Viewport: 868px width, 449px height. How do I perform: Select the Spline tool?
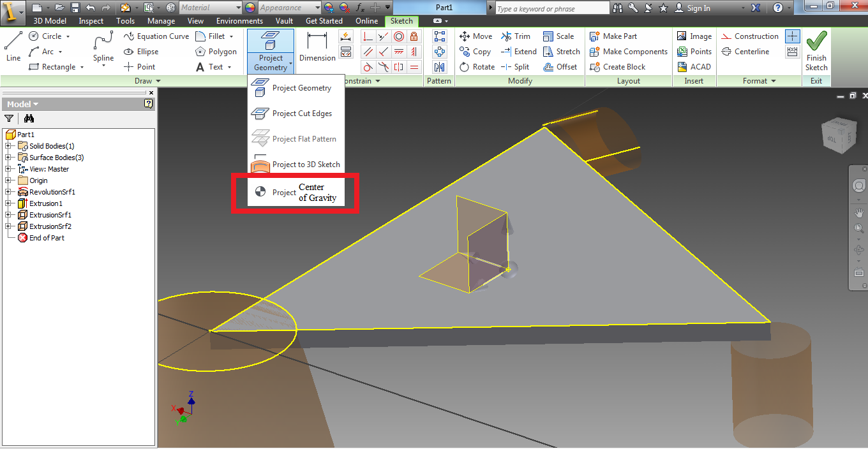102,47
